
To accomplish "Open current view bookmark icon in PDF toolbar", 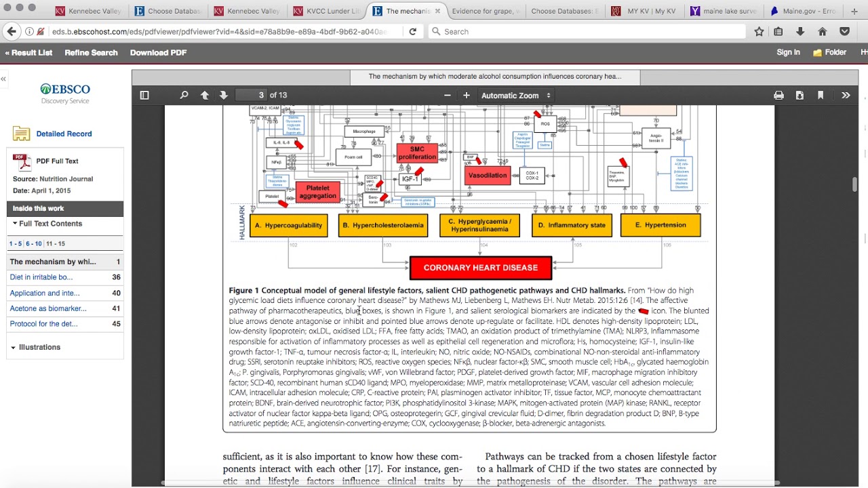I will click(x=821, y=96).
